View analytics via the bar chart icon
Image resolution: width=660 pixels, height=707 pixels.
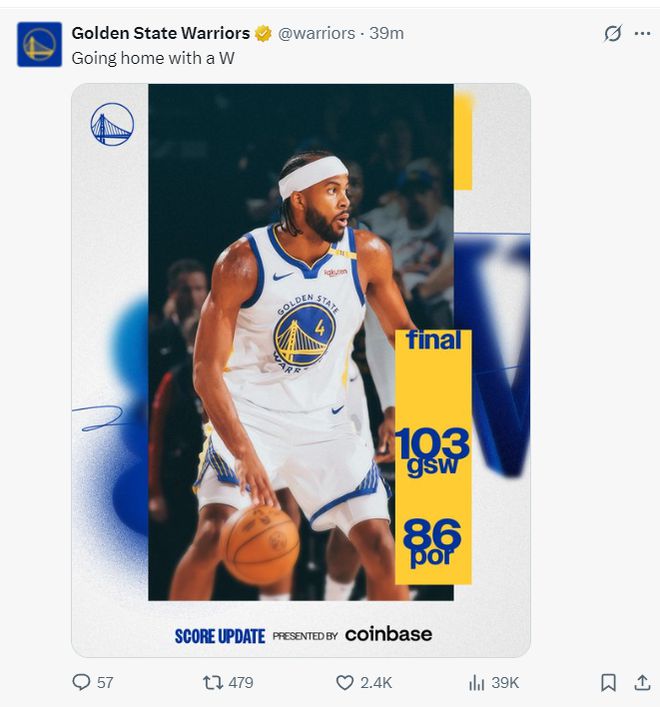(477, 682)
